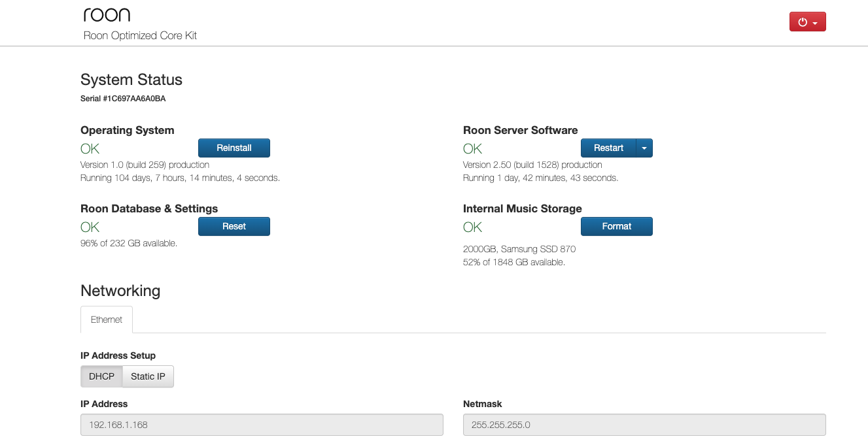Click the IP Address label above the field

click(x=104, y=404)
